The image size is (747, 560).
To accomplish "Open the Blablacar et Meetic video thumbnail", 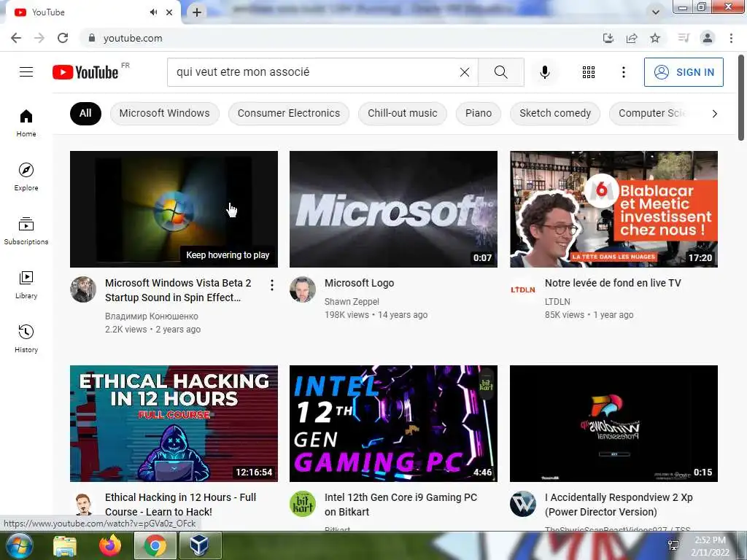I will click(x=614, y=209).
